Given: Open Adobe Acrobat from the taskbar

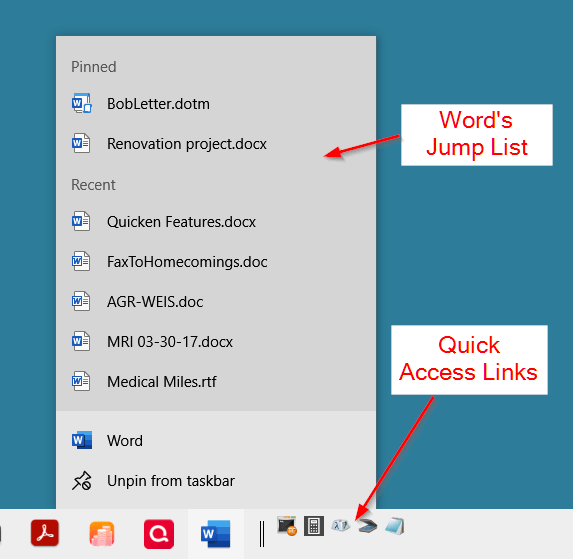Looking at the screenshot, I should coord(45,533).
